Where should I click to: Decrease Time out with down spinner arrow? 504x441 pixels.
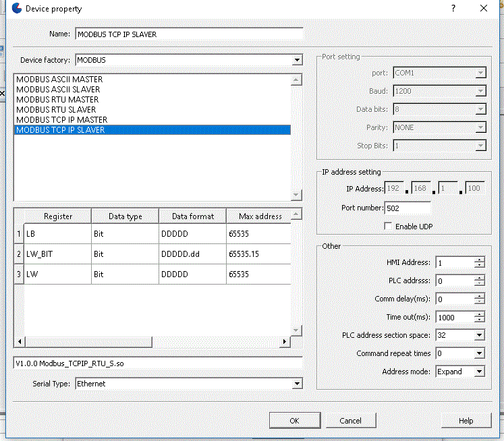pos(479,320)
